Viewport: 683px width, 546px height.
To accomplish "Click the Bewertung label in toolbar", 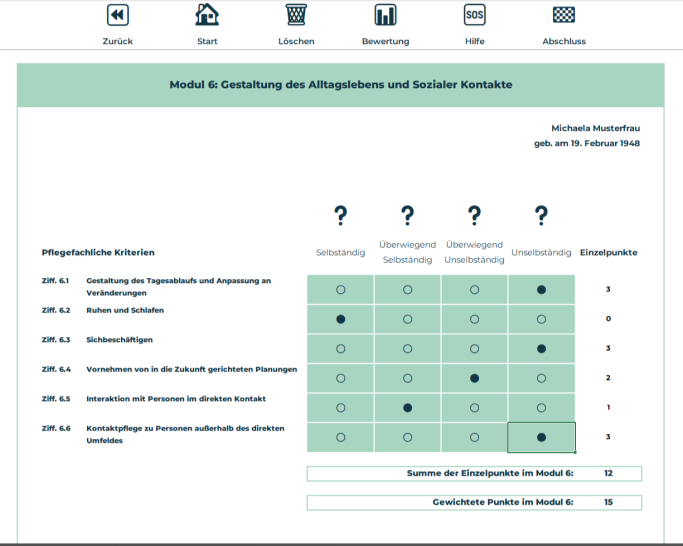I will coord(385,41).
